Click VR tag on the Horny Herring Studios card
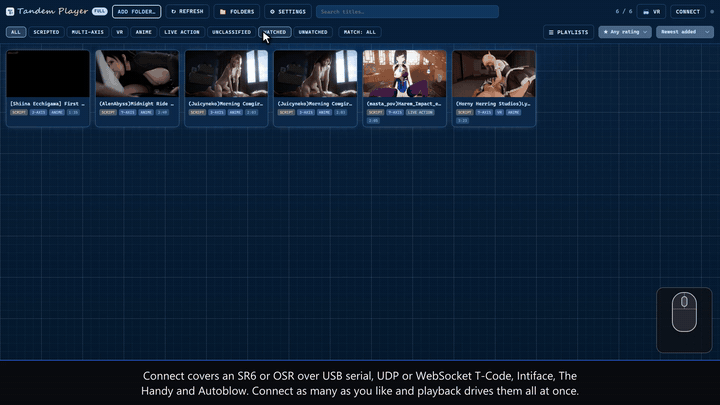Screen dimensions: 720x405 [x=499, y=112]
